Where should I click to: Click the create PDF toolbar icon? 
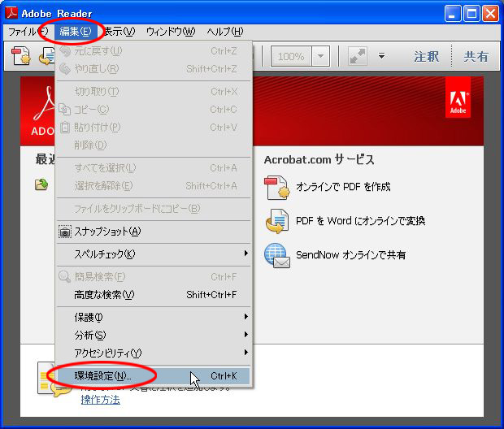pyautogui.click(x=21, y=55)
